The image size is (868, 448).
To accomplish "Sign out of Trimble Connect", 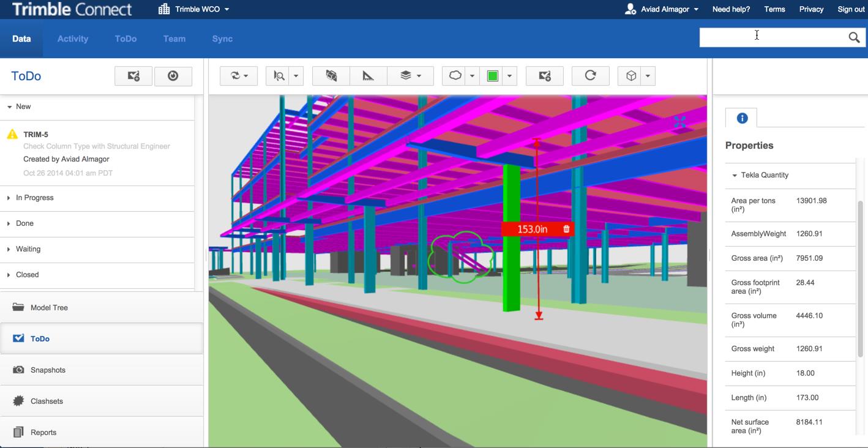I will point(851,9).
